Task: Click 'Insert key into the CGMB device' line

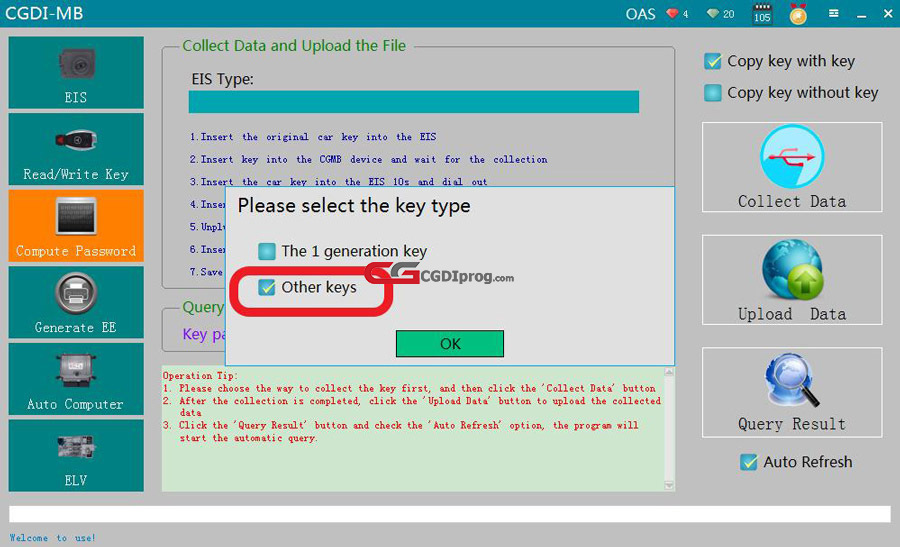Action: (x=368, y=159)
